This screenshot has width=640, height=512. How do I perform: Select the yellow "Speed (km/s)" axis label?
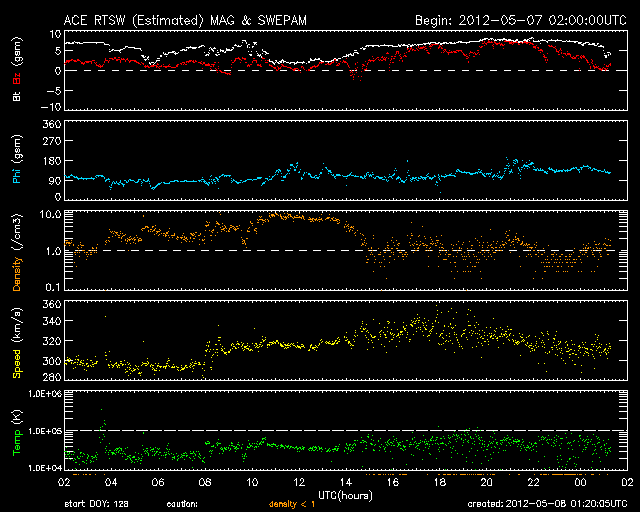[17, 342]
